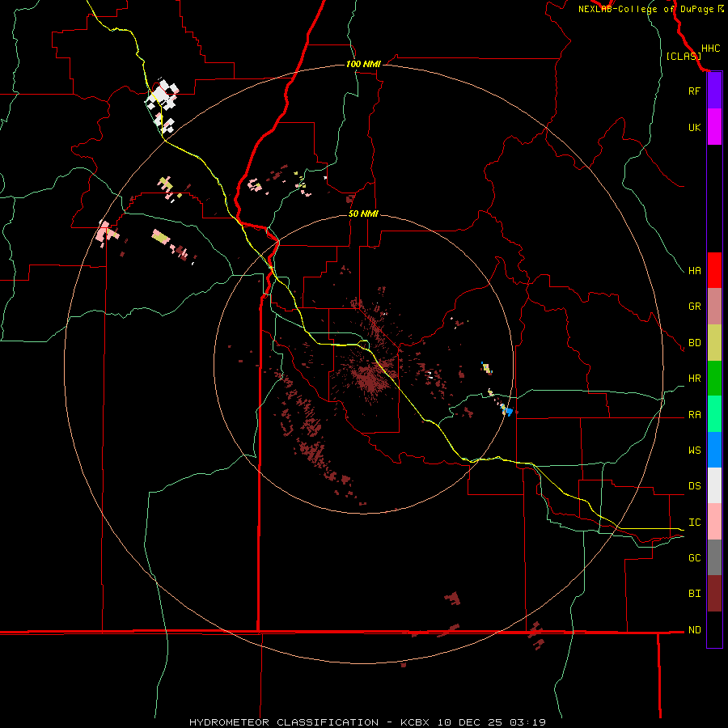Screen dimensions: 728x728
Task: Click the HHC product label
Action: 710,49
